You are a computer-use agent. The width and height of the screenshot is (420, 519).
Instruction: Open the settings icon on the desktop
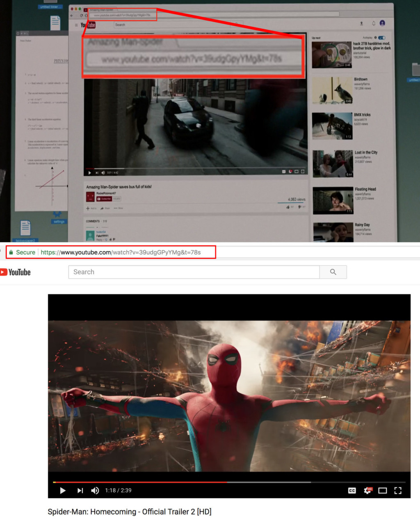pyautogui.click(x=57, y=215)
